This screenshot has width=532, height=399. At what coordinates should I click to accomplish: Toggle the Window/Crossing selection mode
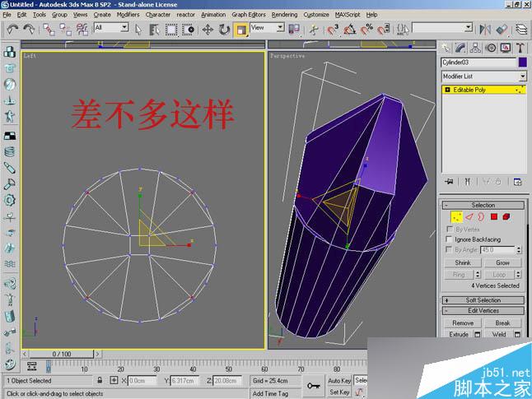(x=188, y=30)
